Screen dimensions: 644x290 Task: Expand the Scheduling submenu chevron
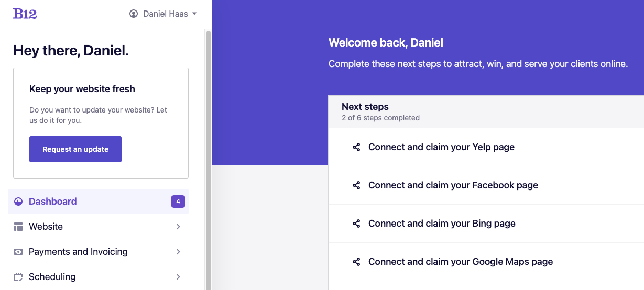coord(178,277)
